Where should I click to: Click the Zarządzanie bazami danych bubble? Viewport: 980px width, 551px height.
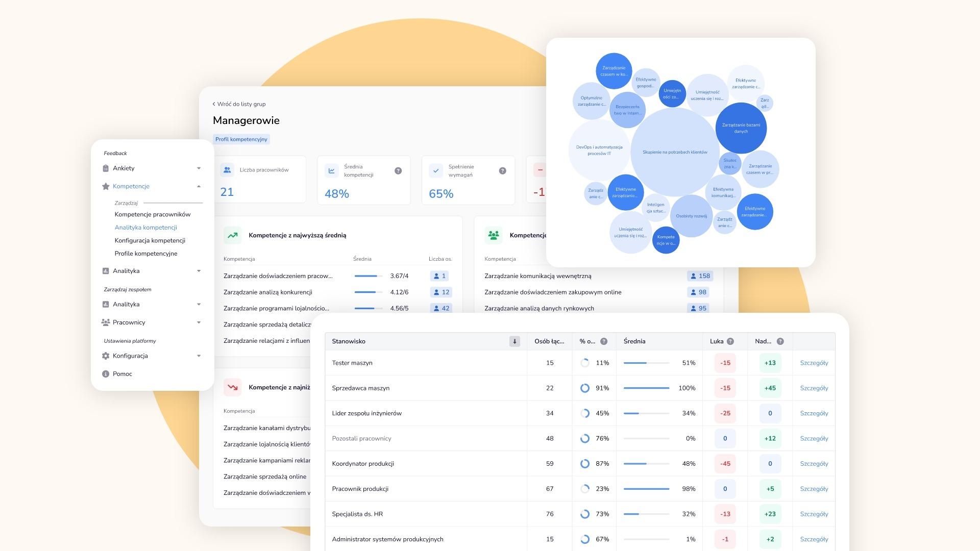click(741, 128)
